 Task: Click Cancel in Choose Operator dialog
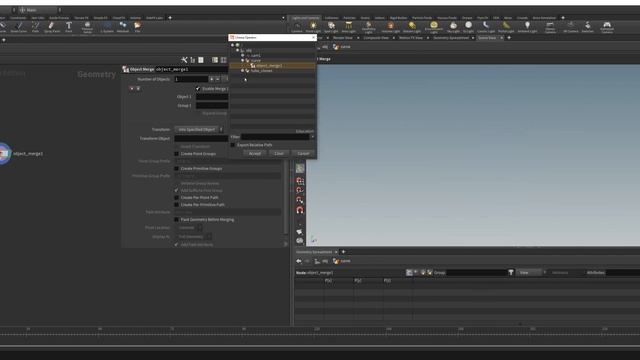pyautogui.click(x=303, y=153)
